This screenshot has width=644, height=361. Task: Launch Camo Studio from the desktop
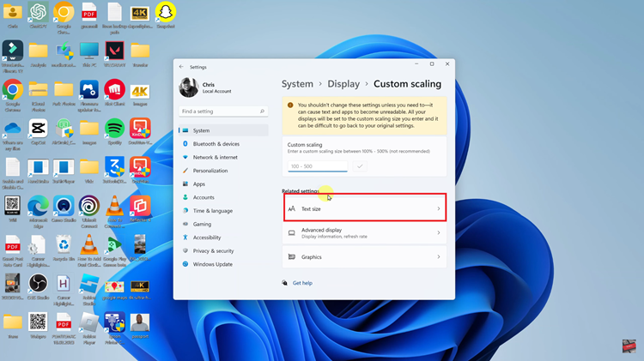click(x=64, y=209)
